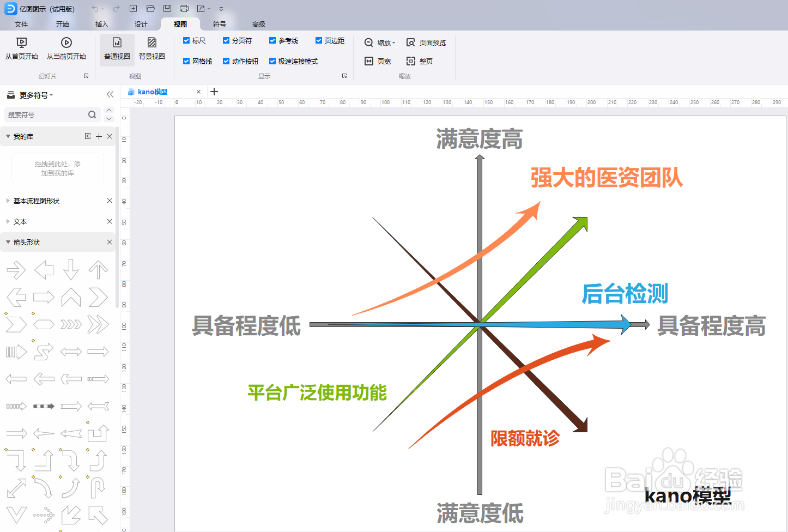Turn off 极速连接模式 checkbox

tap(272, 61)
